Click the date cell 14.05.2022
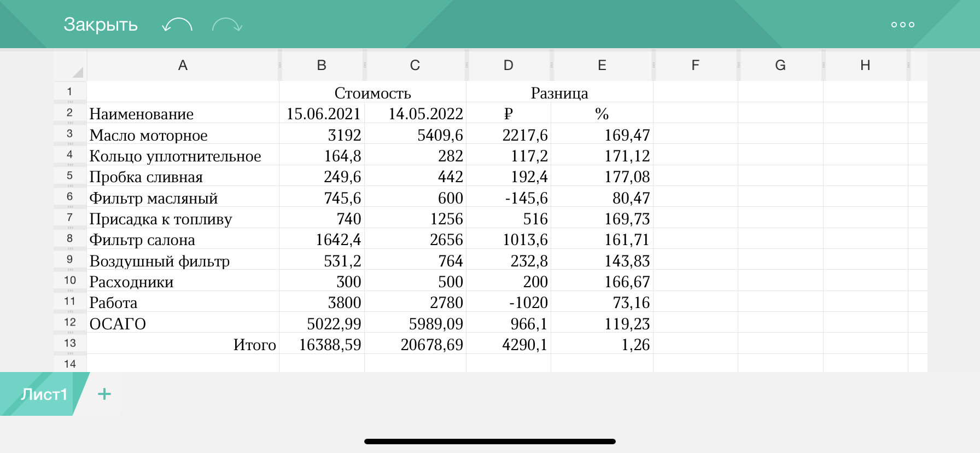Viewport: 980px width, 453px height. point(415,113)
